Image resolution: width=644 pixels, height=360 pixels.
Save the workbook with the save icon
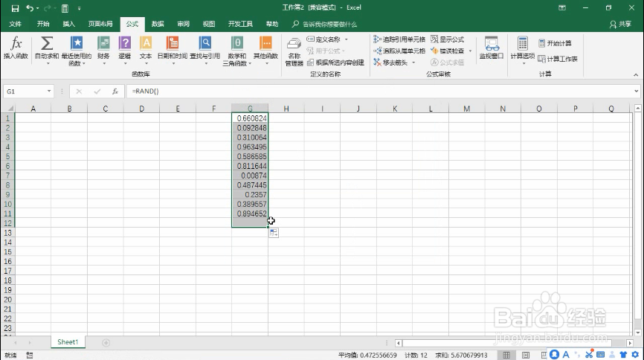click(x=15, y=7)
